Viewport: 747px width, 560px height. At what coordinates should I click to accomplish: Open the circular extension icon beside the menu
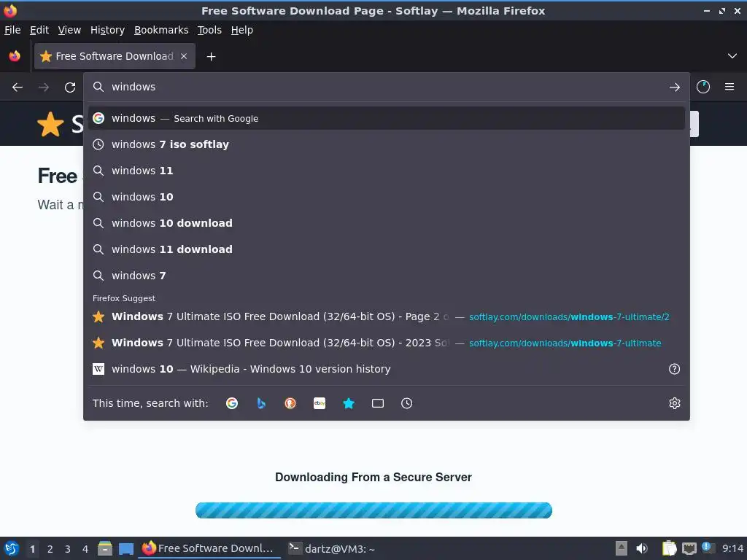(x=703, y=87)
